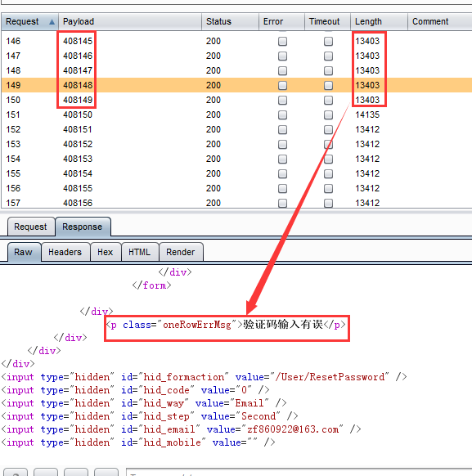Open the Headers view tab
Viewport: 472px width, 476px height.
65,252
